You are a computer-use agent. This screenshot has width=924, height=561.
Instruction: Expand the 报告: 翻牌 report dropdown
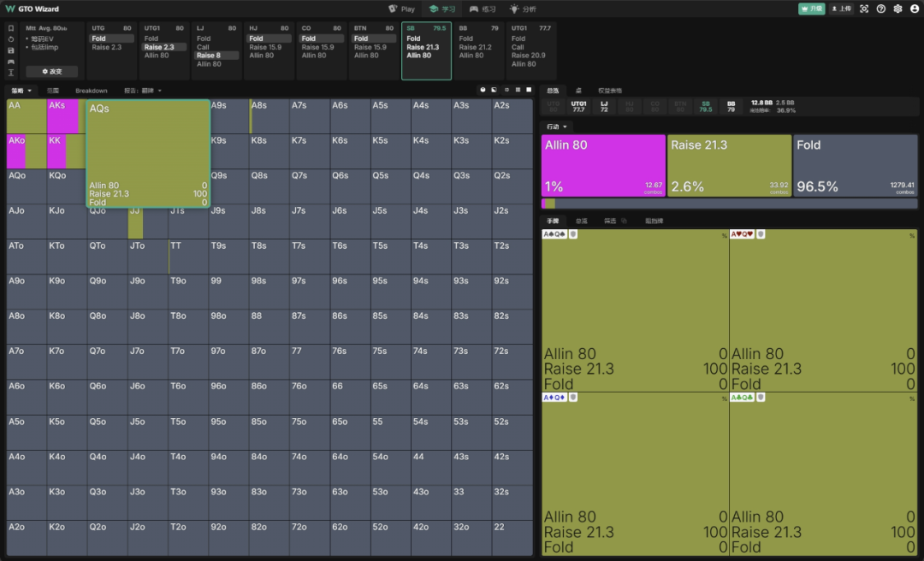[x=143, y=91]
